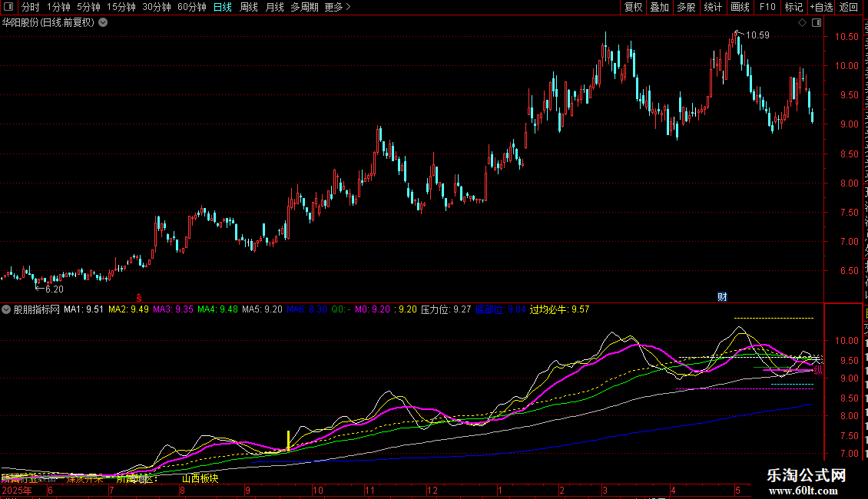868x499 pixels.
Task: Click month 12 on the time axis
Action: click(x=432, y=491)
